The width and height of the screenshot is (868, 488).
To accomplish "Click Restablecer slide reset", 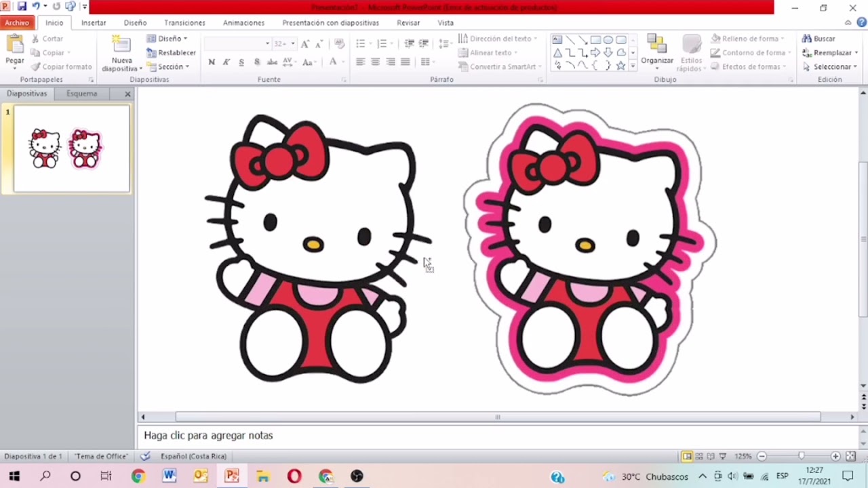I will tap(171, 53).
